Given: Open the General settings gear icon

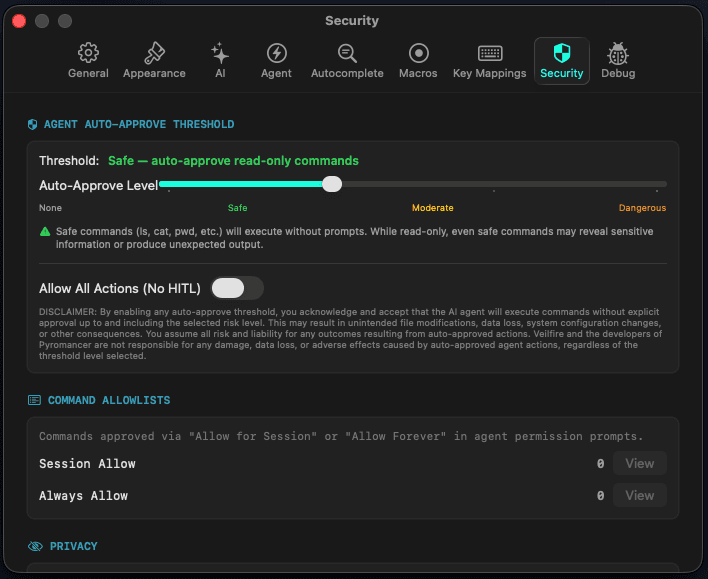Looking at the screenshot, I should click(x=88, y=53).
